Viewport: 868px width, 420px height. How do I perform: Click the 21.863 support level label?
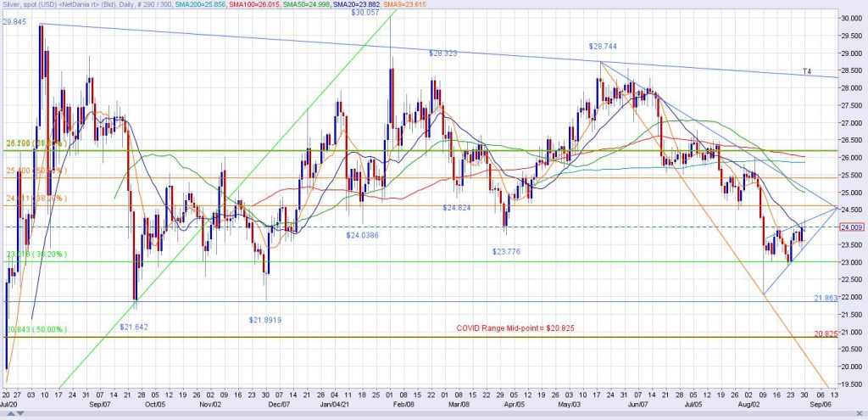[826, 298]
